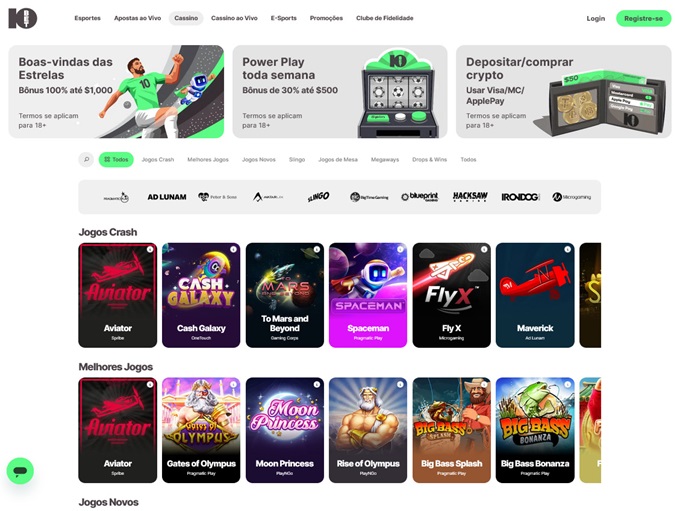Open the Login link
This screenshot has width=680, height=511.
pos(595,18)
